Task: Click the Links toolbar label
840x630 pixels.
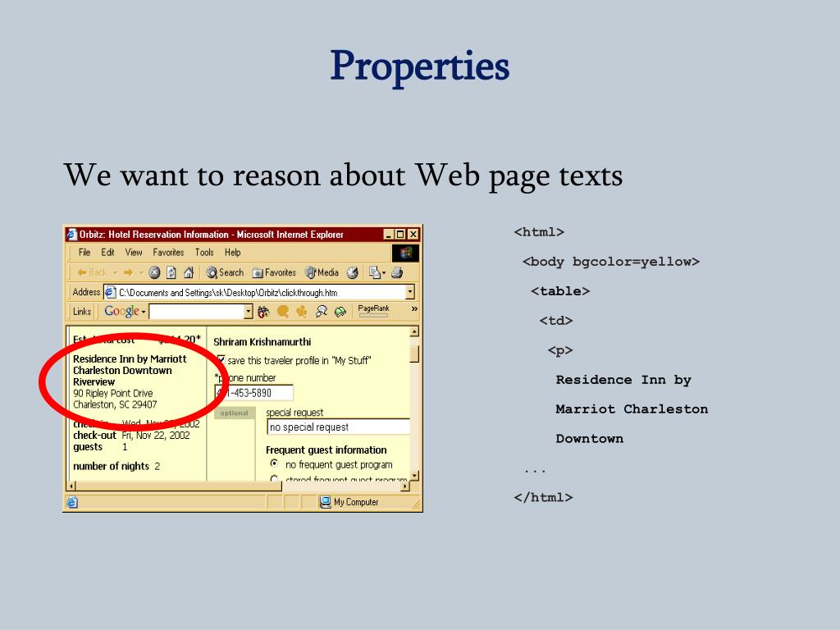Action: point(82,311)
